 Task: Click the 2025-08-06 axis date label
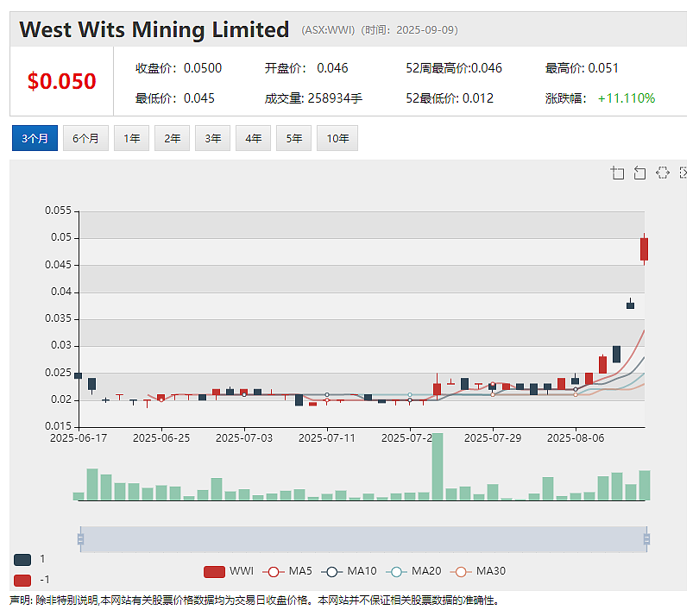pos(576,438)
